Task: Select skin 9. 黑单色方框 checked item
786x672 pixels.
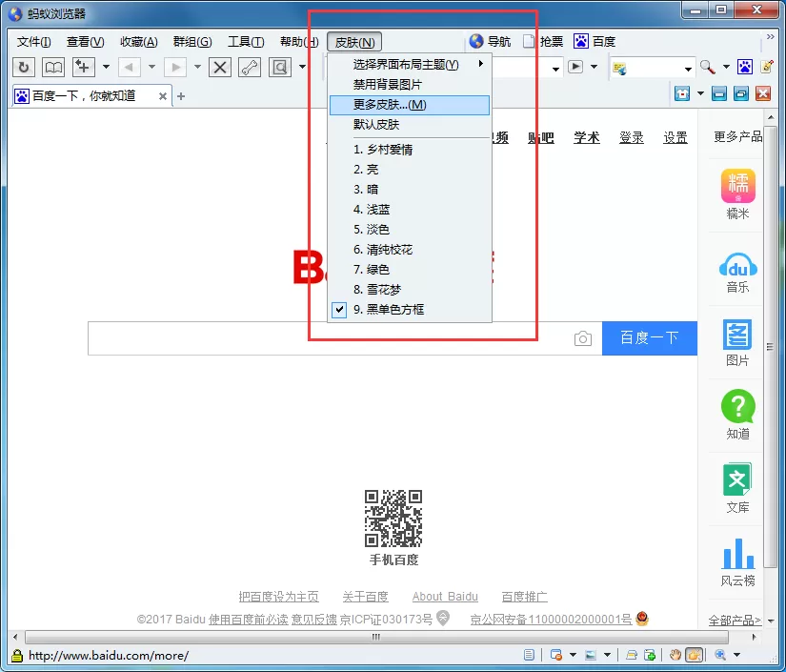Action: click(410, 310)
